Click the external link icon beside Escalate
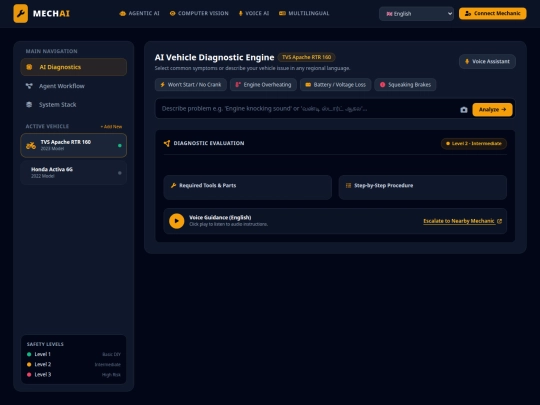The height and width of the screenshot is (405, 540). 499,221
